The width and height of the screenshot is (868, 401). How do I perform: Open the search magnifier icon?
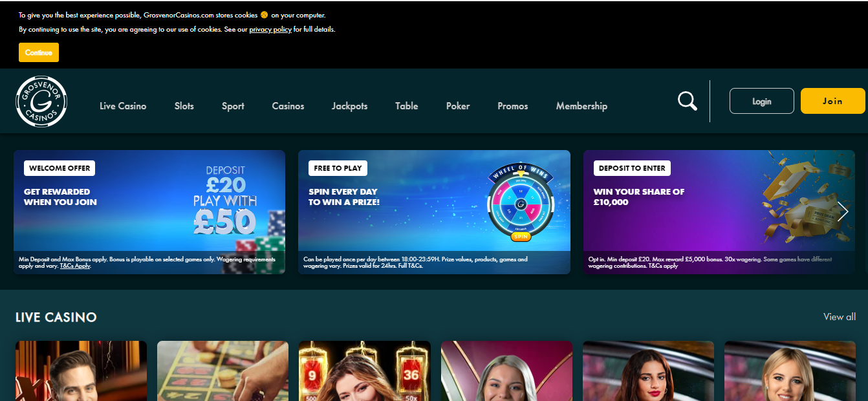click(x=687, y=101)
